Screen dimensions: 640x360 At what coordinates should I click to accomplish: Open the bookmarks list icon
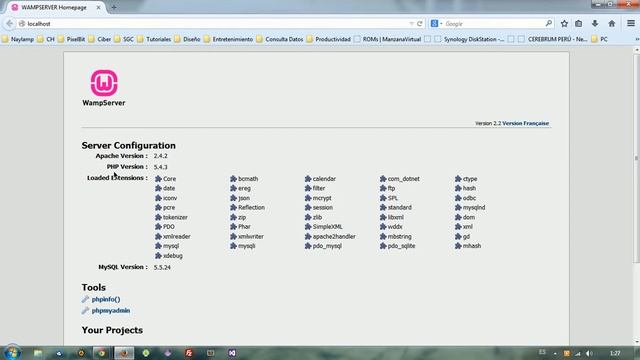pyautogui.click(x=579, y=24)
